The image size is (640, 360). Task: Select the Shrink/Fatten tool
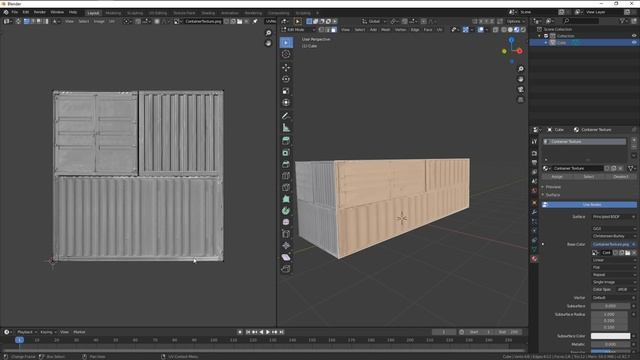(286, 246)
